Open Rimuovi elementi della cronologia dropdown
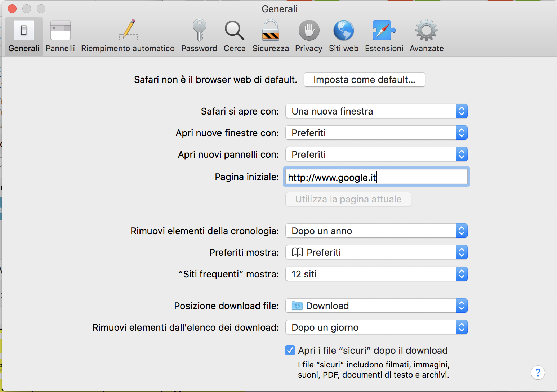 376,231
